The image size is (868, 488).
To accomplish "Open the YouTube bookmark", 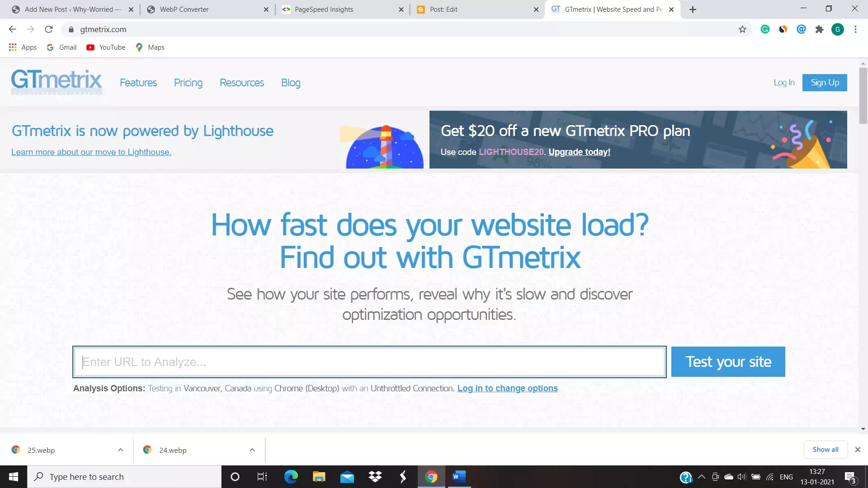I will pos(106,47).
